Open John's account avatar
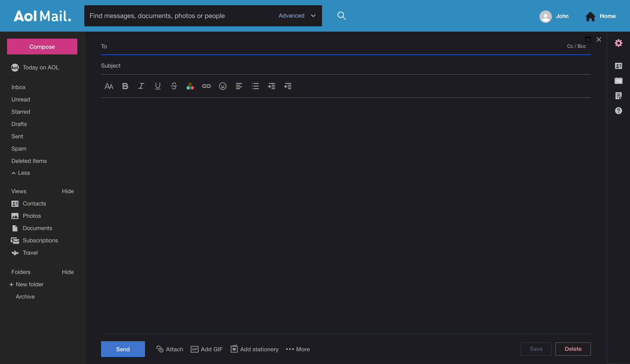This screenshot has width=630, height=364. click(546, 16)
